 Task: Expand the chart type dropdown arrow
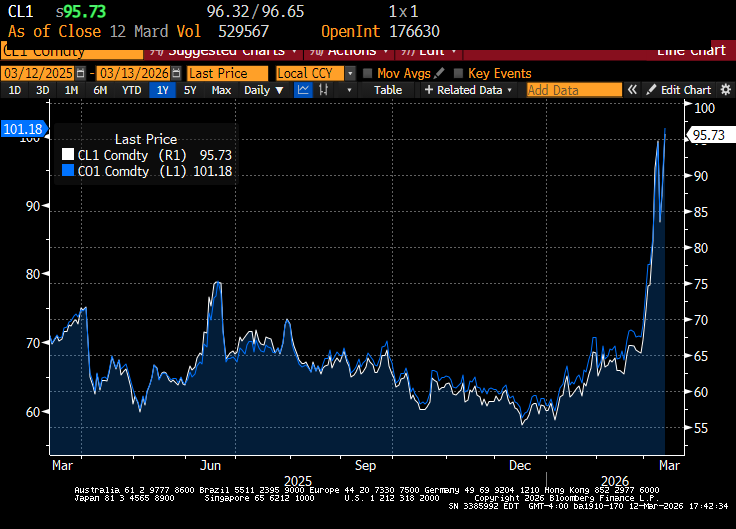tap(349, 90)
